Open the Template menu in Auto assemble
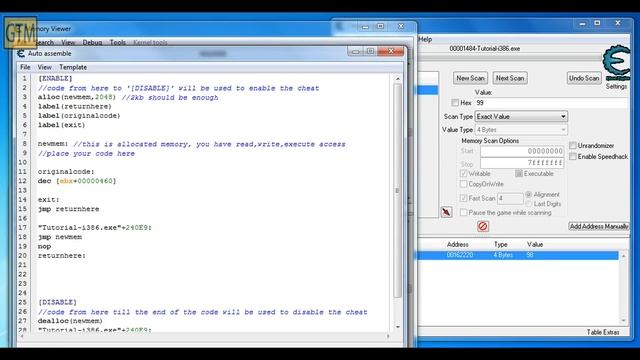Screen dimensions: 640x360 click(73, 67)
